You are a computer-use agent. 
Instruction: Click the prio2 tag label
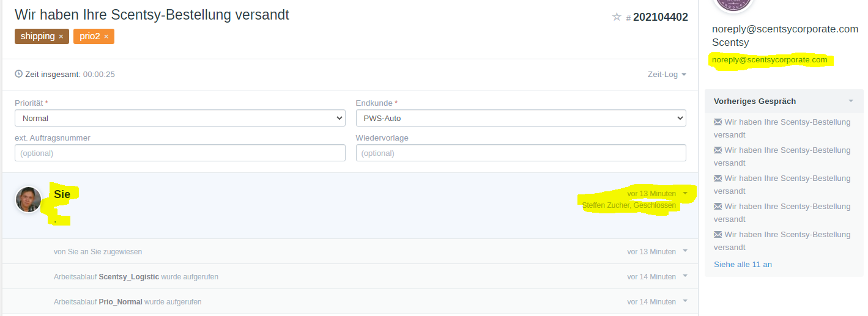pyautogui.click(x=90, y=36)
